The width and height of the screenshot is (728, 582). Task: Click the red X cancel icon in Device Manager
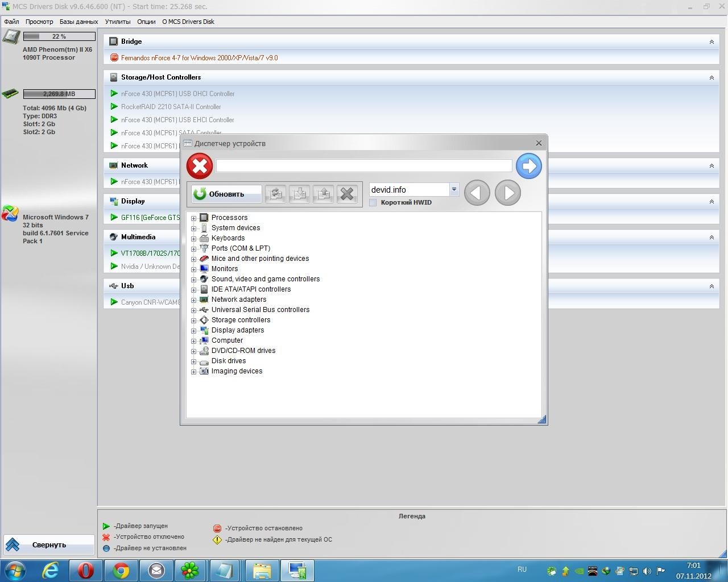pyautogui.click(x=200, y=166)
